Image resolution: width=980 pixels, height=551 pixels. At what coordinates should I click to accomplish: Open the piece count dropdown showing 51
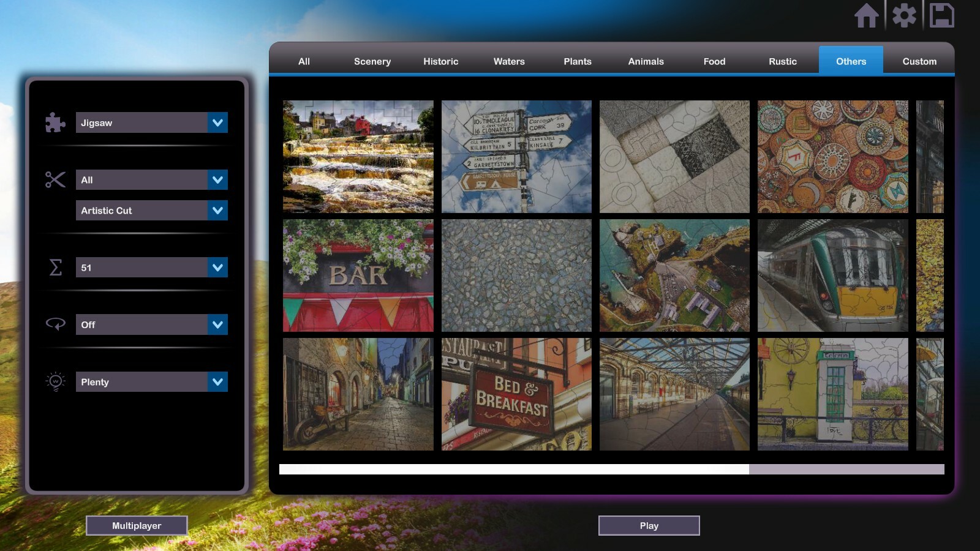coord(151,267)
